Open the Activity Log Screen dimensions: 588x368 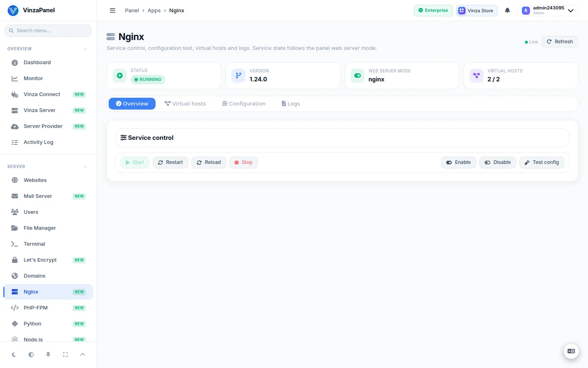[x=48, y=142]
